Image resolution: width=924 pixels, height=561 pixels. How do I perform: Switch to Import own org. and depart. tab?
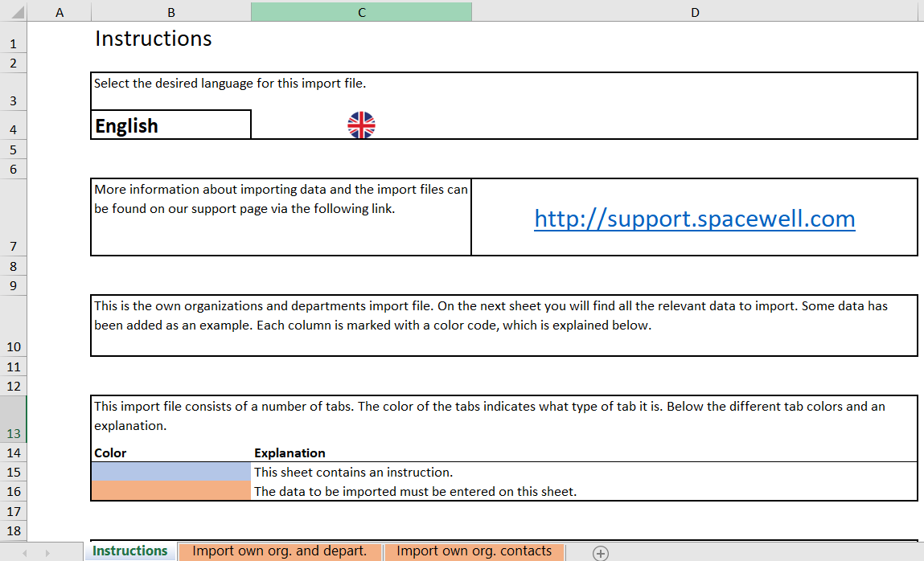(x=279, y=551)
